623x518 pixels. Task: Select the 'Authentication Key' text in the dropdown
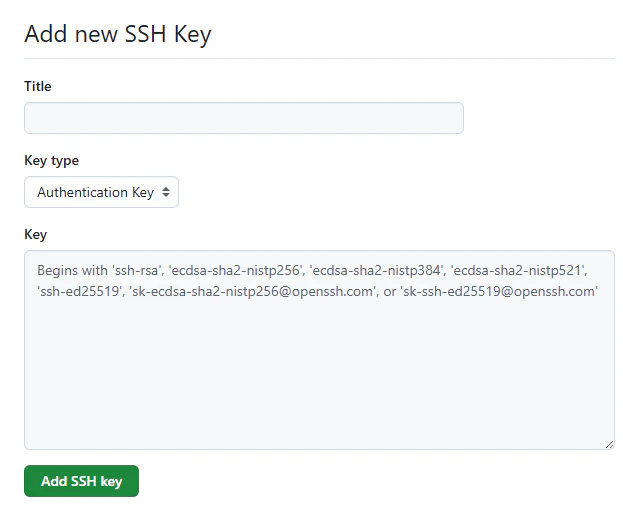click(x=95, y=192)
